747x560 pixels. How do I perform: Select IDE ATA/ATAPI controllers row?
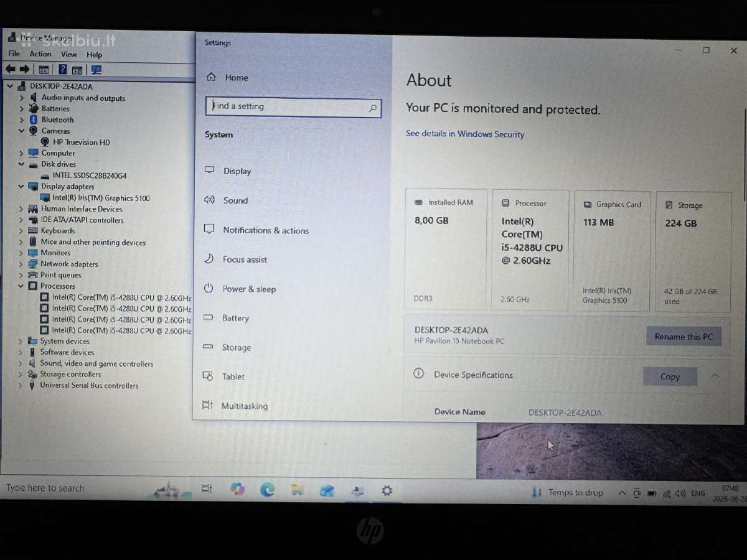(82, 220)
